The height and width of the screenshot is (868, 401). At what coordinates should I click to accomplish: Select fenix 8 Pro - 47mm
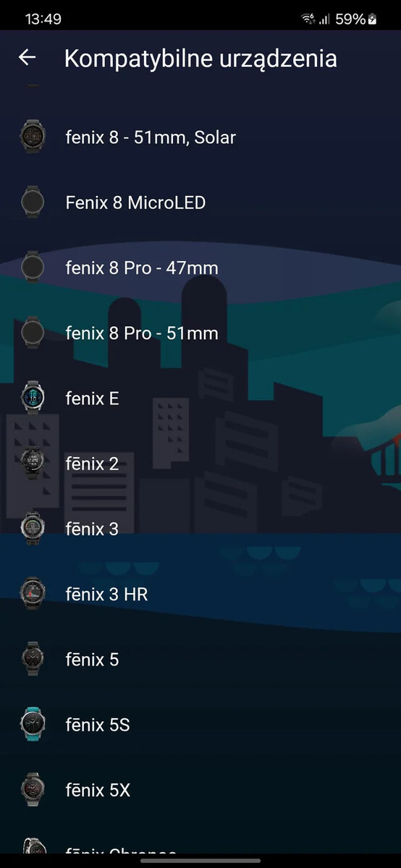point(200,268)
